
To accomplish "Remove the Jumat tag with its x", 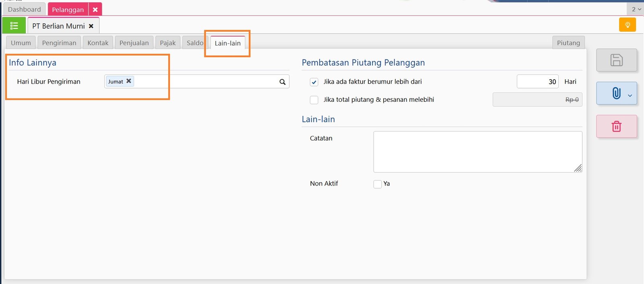I will click(129, 81).
